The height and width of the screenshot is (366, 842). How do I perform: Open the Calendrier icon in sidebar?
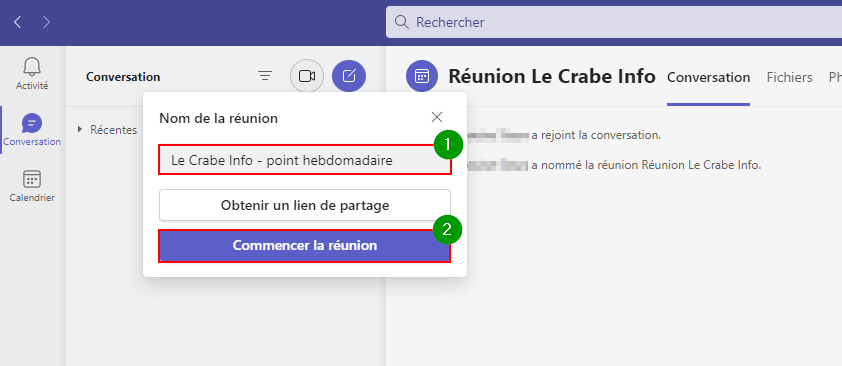pyautogui.click(x=32, y=179)
